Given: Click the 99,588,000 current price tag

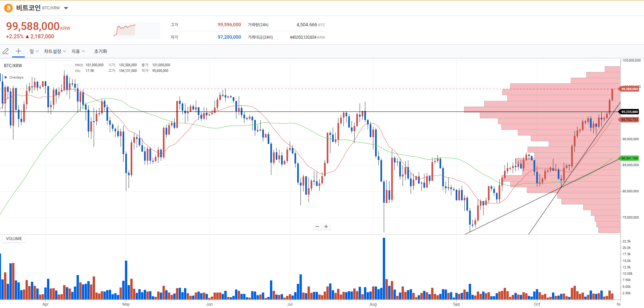Looking at the screenshot, I should [x=629, y=89].
